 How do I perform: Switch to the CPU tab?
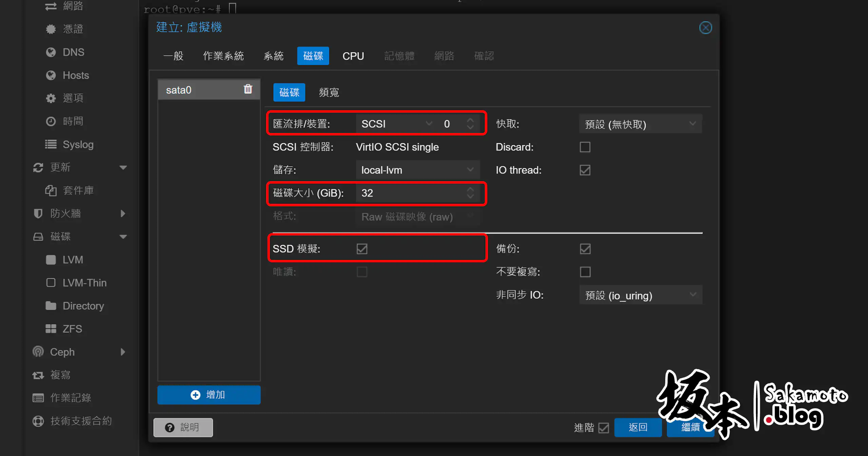353,56
